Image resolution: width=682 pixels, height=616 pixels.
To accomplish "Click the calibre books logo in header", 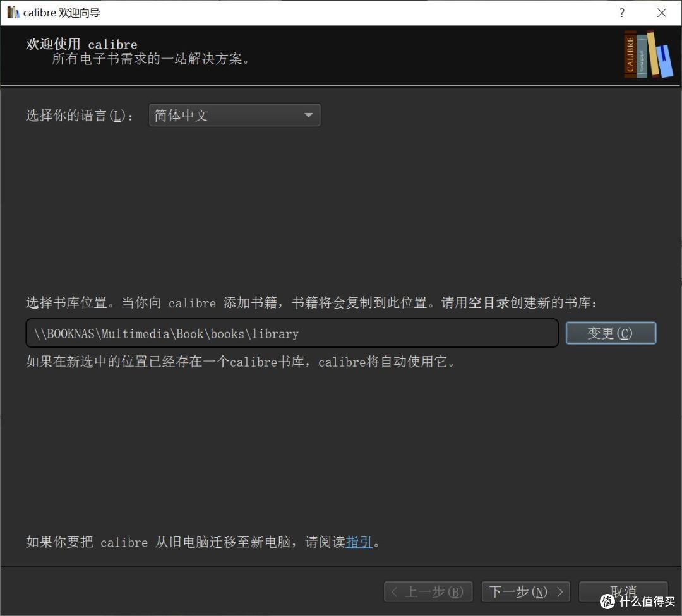I will point(648,54).
